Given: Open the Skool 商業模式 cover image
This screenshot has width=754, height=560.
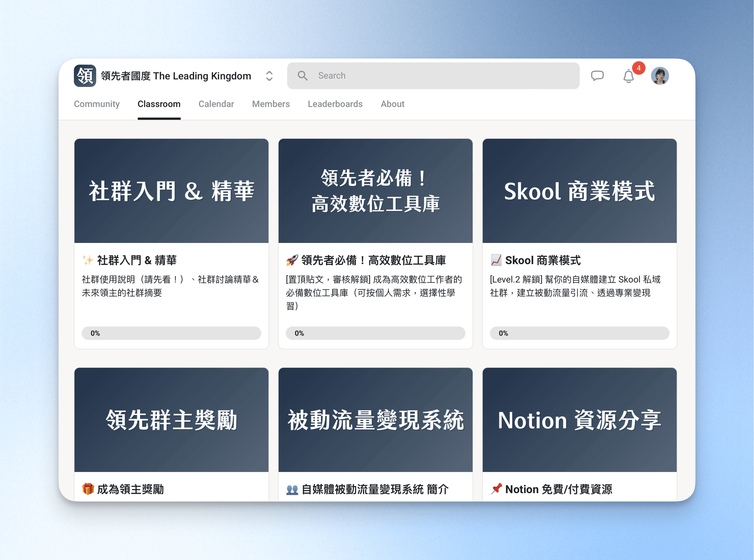Looking at the screenshot, I should click(579, 191).
